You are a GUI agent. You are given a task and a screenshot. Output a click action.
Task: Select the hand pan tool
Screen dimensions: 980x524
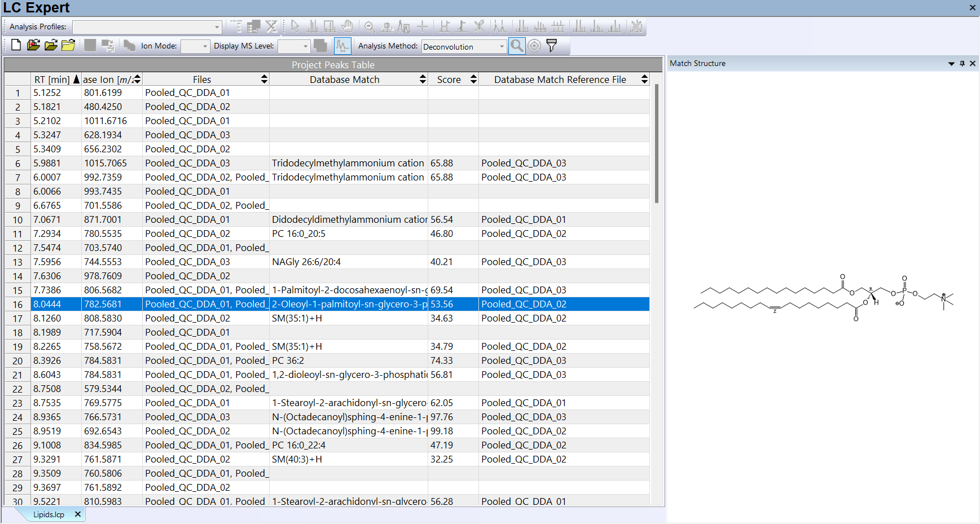(348, 27)
